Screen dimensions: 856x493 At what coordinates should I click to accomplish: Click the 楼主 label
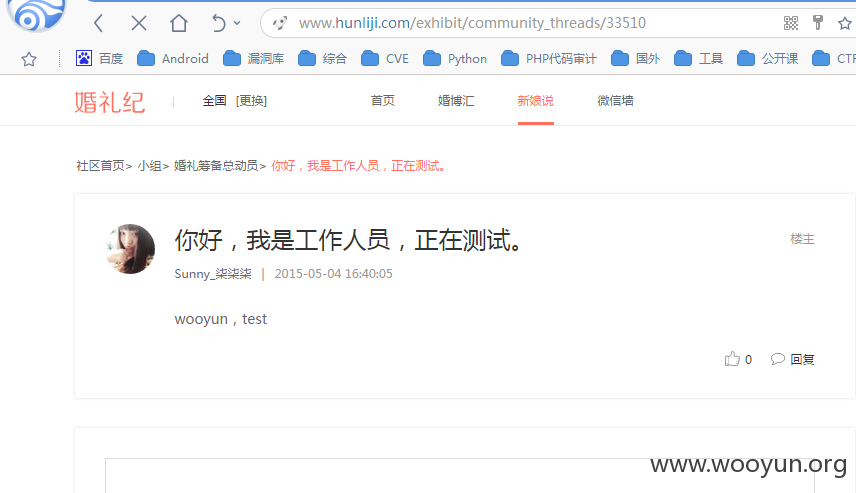[802, 239]
